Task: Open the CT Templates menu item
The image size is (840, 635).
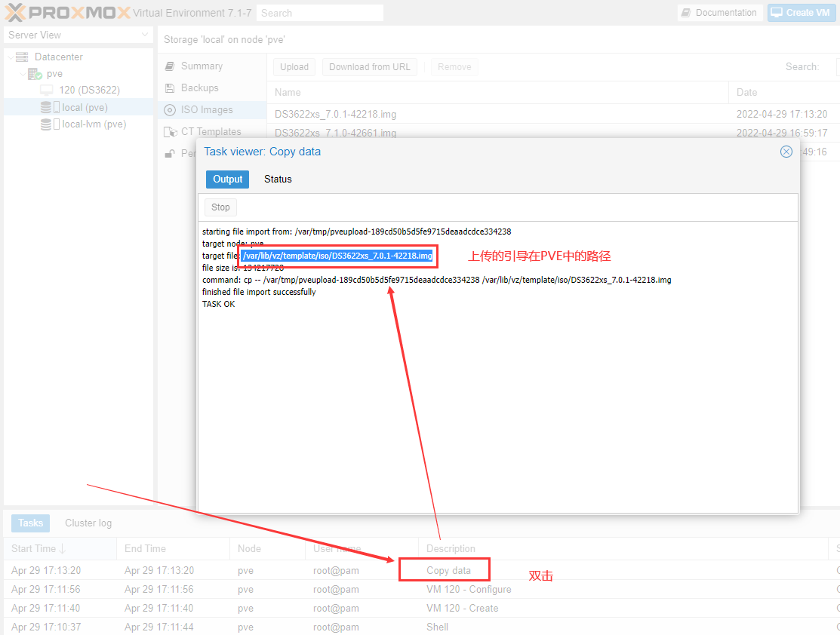Action: pyautogui.click(x=213, y=132)
